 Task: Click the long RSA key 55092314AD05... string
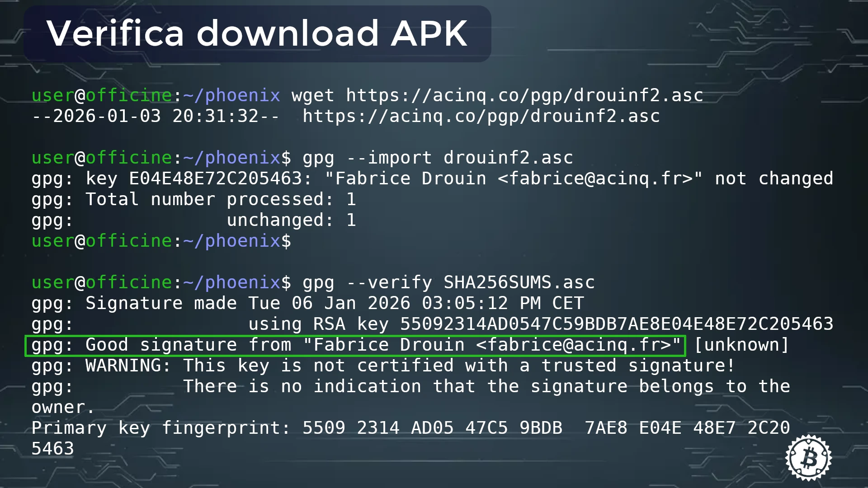[x=617, y=324]
